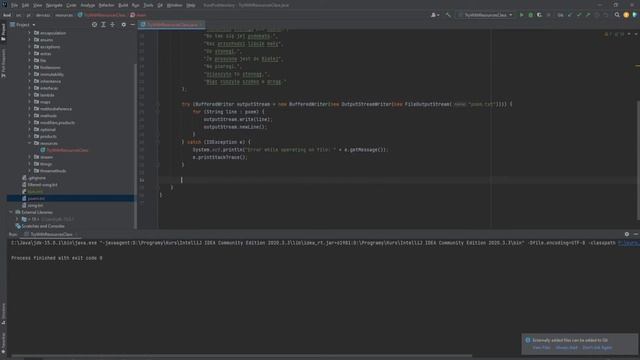
Task: Click the Git rollback icon
Action: [x=606, y=15]
